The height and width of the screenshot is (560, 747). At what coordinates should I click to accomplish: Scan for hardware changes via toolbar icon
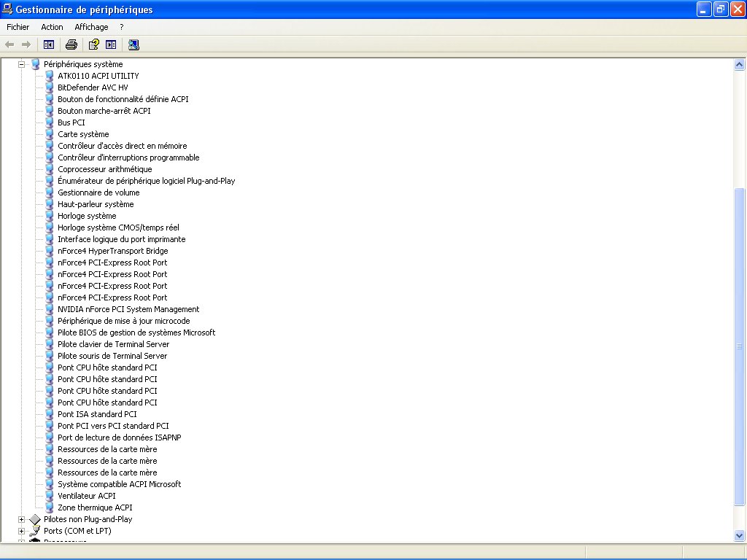coord(134,44)
